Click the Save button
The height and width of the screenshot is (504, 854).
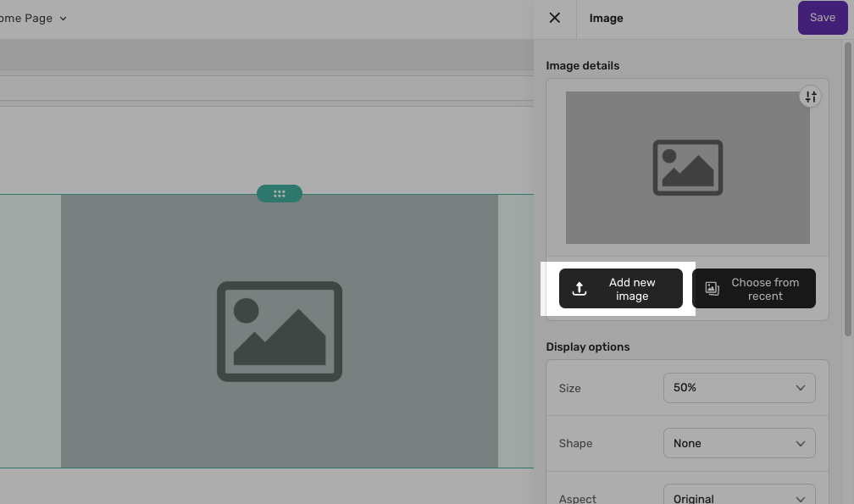pyautogui.click(x=823, y=18)
